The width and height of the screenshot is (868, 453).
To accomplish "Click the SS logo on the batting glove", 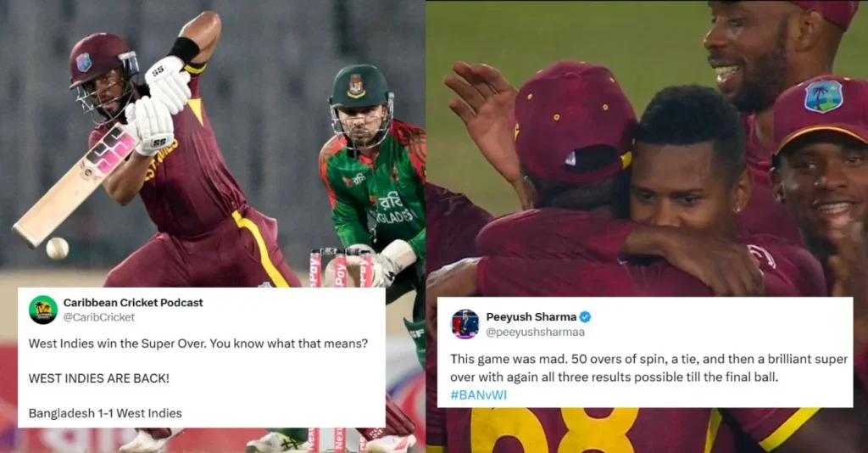I will 159,71.
